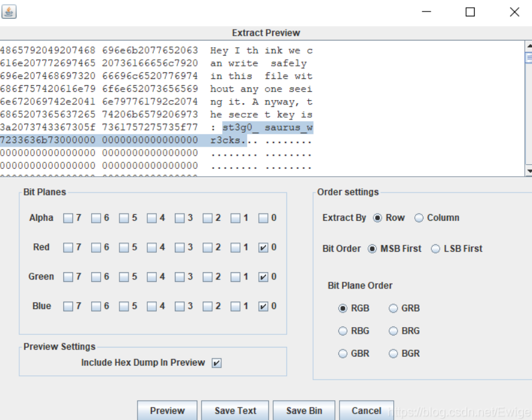Enable Alpha bit plane 7 checkbox
532x420 pixels.
tap(68, 218)
